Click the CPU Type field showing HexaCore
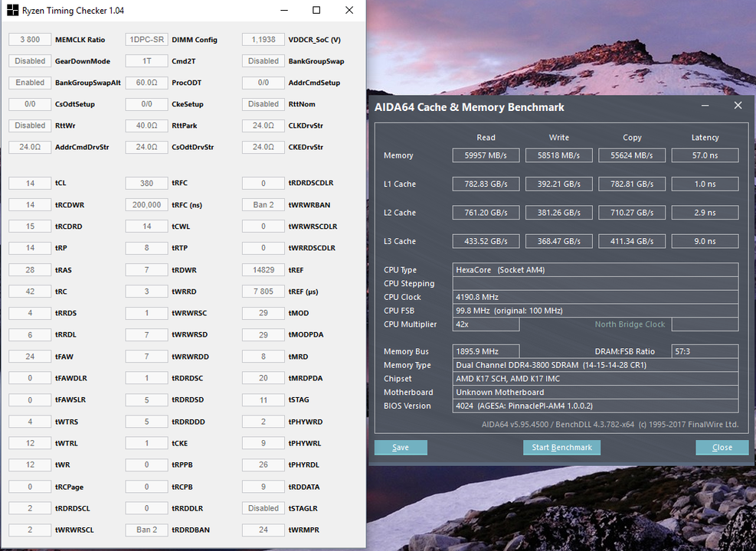 click(595, 269)
